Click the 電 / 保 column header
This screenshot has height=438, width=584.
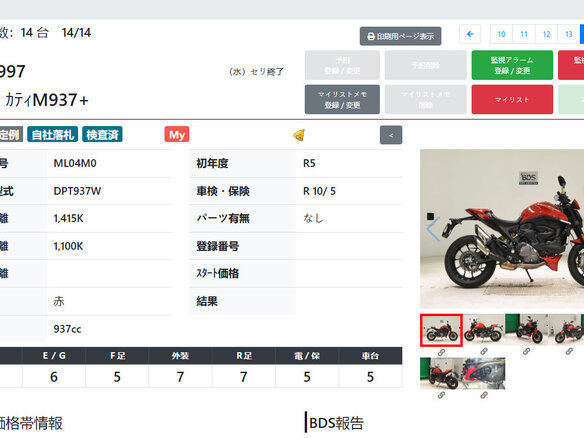coord(307,356)
